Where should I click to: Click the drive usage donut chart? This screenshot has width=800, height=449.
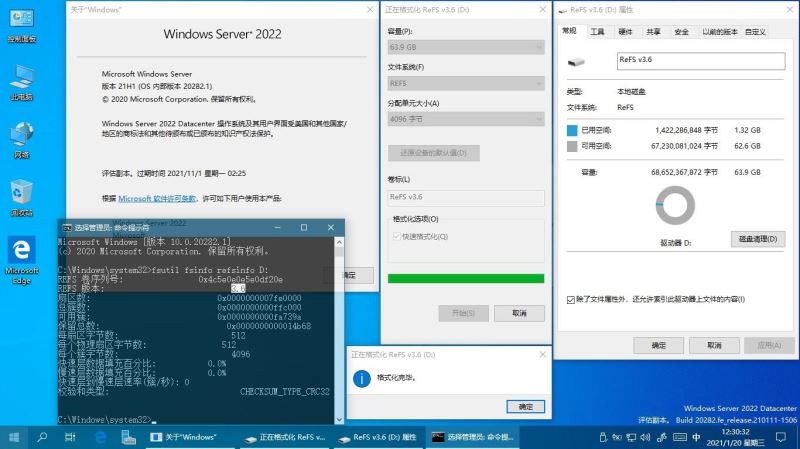[x=675, y=205]
